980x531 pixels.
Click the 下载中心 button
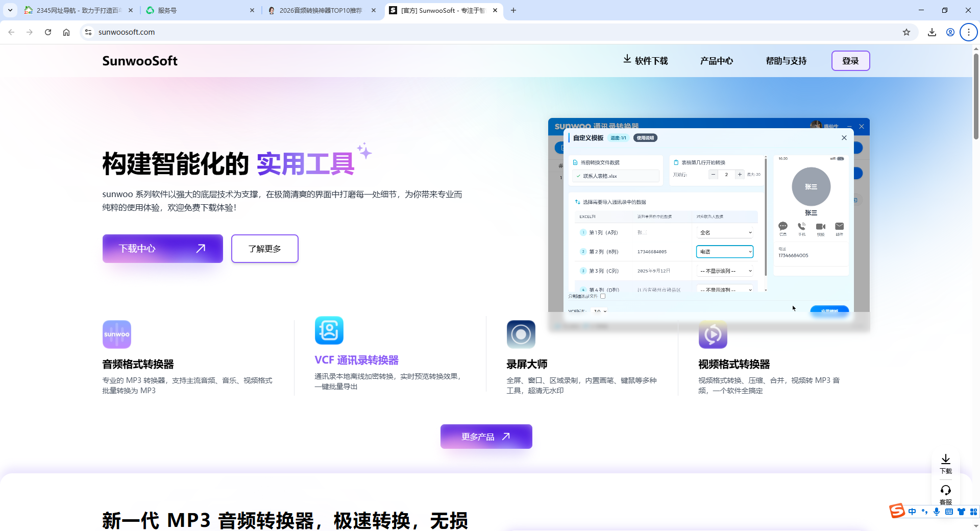coord(163,249)
